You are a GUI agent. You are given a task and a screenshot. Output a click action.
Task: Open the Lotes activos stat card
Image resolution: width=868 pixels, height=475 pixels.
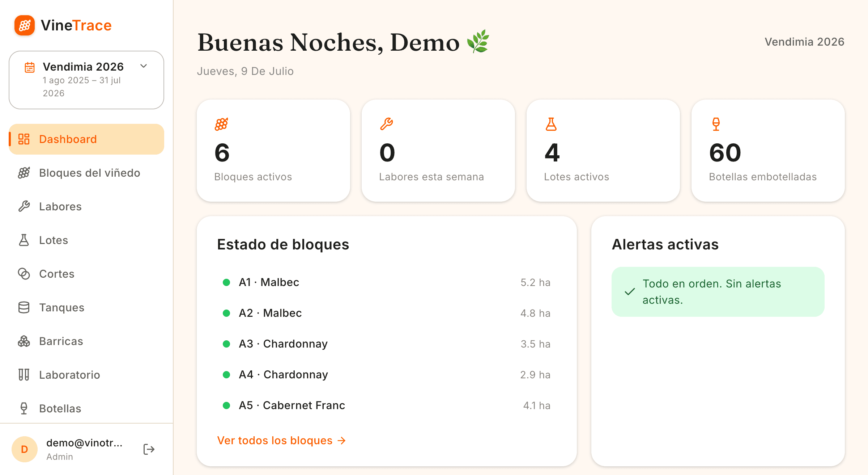[x=603, y=151]
